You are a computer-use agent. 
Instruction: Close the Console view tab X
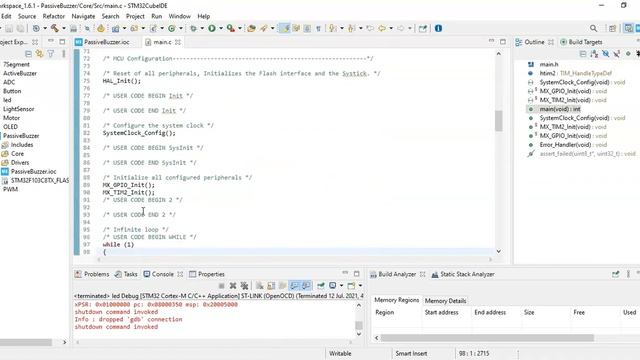(x=180, y=274)
